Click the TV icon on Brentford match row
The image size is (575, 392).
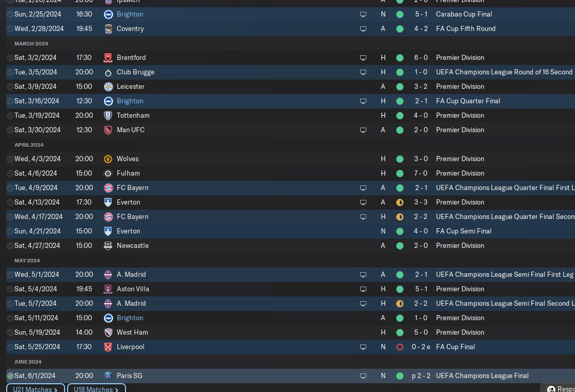click(363, 58)
